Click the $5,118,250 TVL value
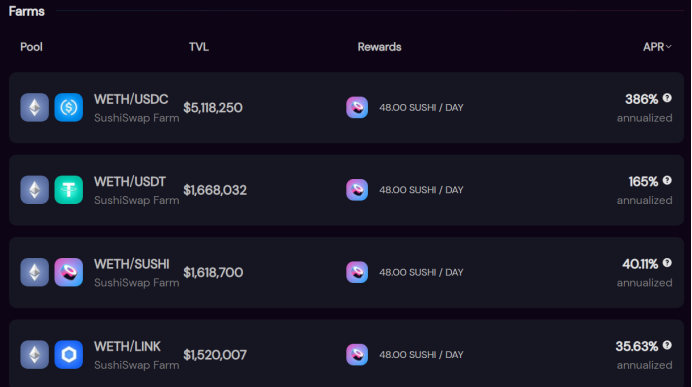This screenshot has height=387, width=692. click(x=213, y=108)
